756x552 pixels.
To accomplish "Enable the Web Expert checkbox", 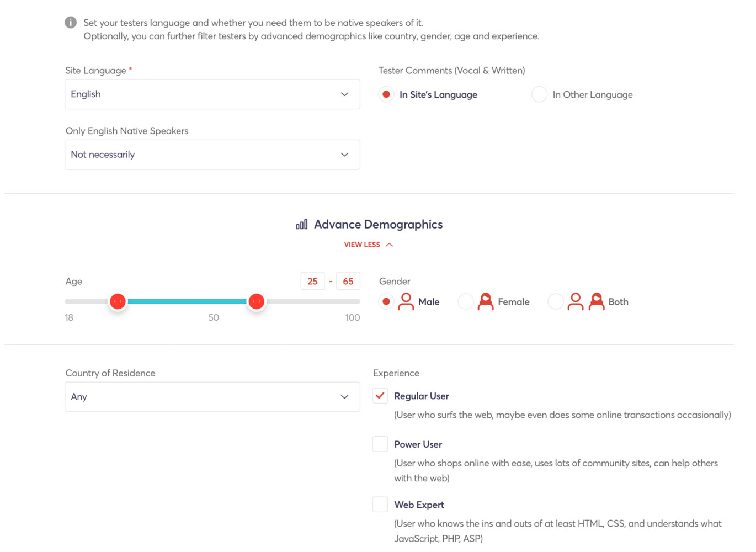I will pyautogui.click(x=380, y=504).
